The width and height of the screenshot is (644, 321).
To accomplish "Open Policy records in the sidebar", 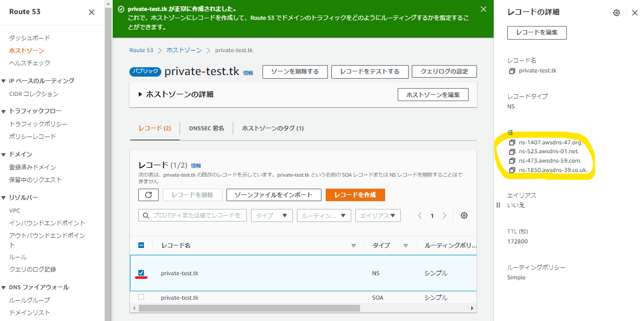I will tap(32, 137).
